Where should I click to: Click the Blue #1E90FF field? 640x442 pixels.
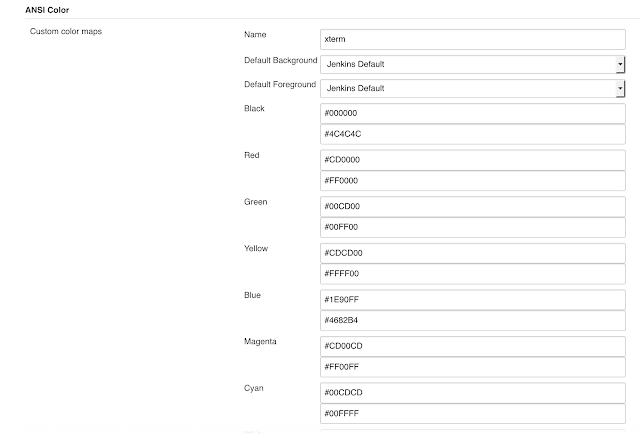click(x=473, y=300)
